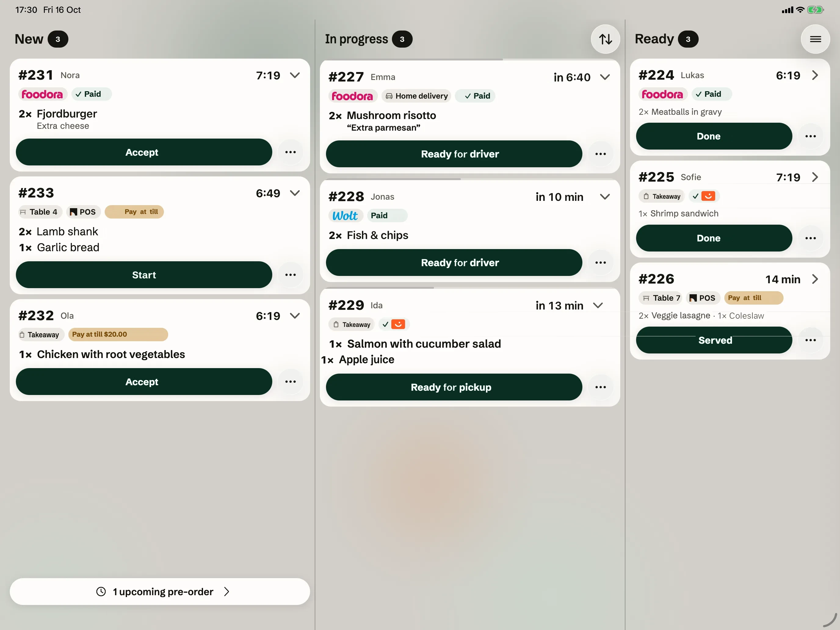The height and width of the screenshot is (630, 840).
Task: Open more options for order #226
Action: [x=810, y=340]
